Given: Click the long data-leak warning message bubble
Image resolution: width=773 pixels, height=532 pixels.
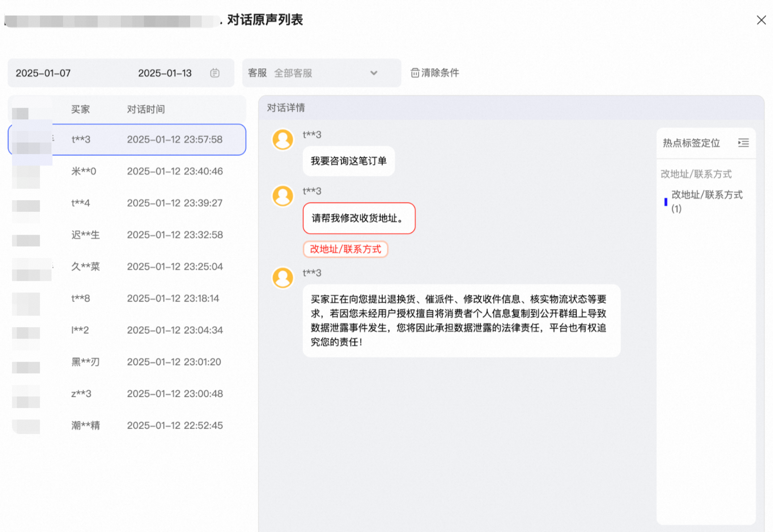Looking at the screenshot, I should [x=461, y=321].
